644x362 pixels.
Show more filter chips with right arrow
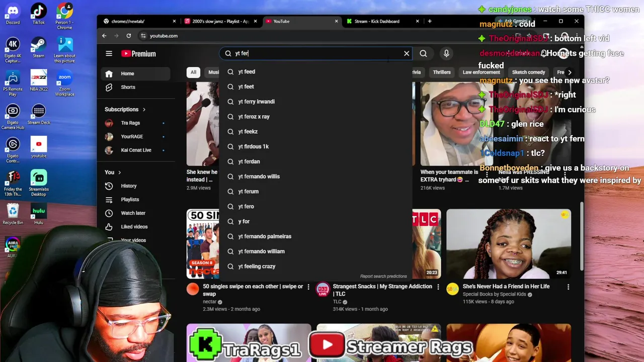(570, 72)
